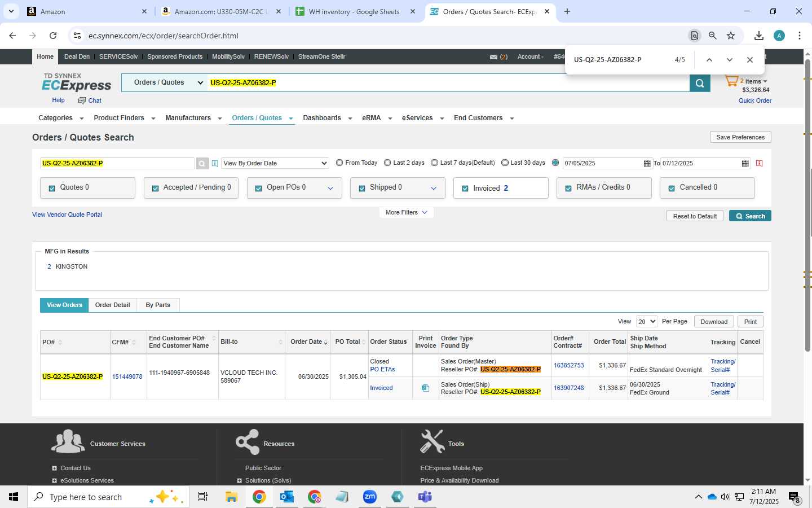Click the browser zoom magnifier icon
812x508 pixels.
[713, 36]
